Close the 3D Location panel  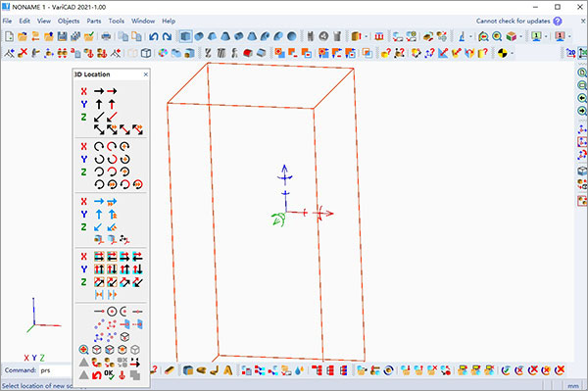tap(146, 74)
